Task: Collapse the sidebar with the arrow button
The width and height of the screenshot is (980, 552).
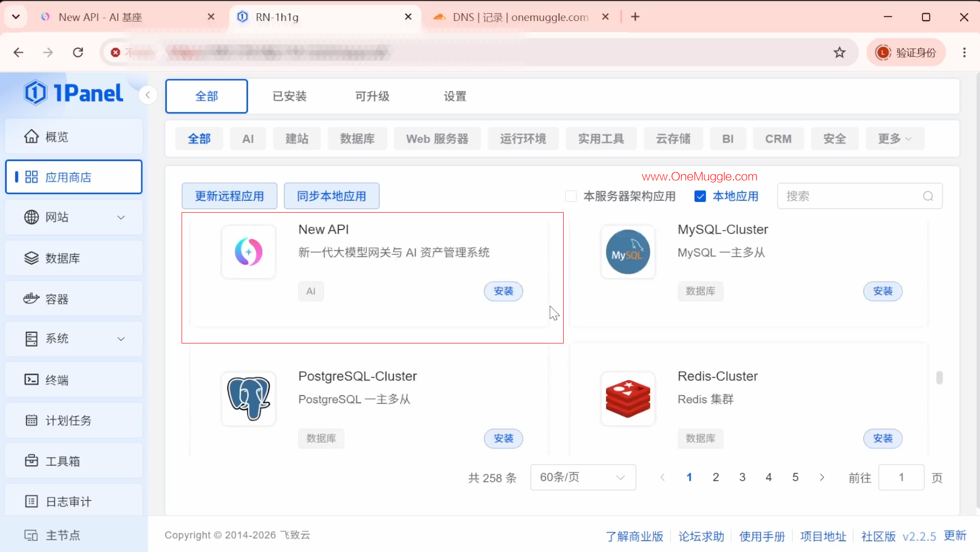Action: [x=148, y=95]
